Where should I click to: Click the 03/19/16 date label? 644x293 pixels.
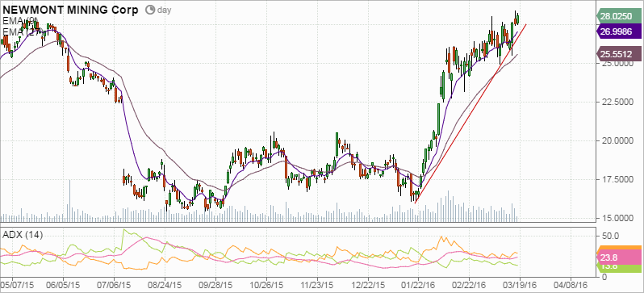[520, 284]
